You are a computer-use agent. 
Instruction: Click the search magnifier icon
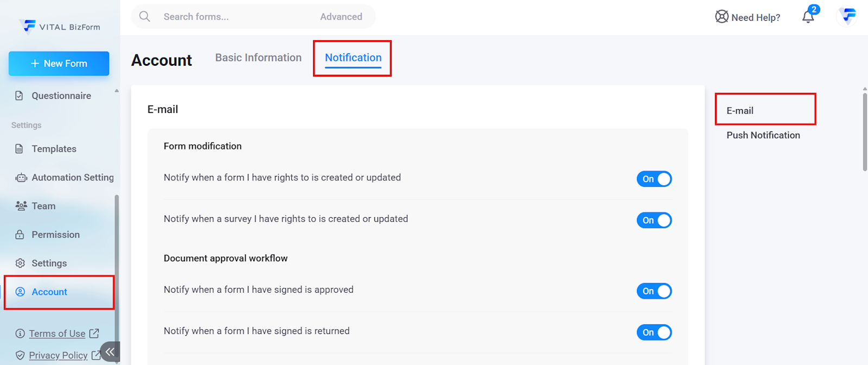145,16
